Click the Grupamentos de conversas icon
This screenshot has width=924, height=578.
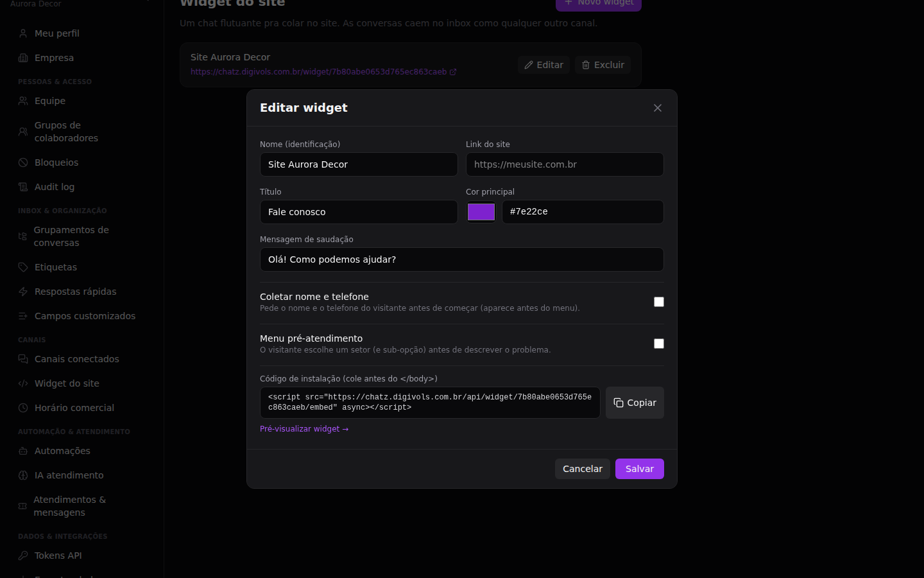coord(22,236)
